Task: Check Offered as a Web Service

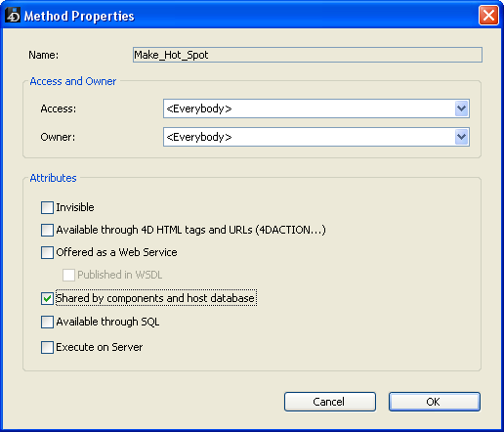Action: coord(47,252)
